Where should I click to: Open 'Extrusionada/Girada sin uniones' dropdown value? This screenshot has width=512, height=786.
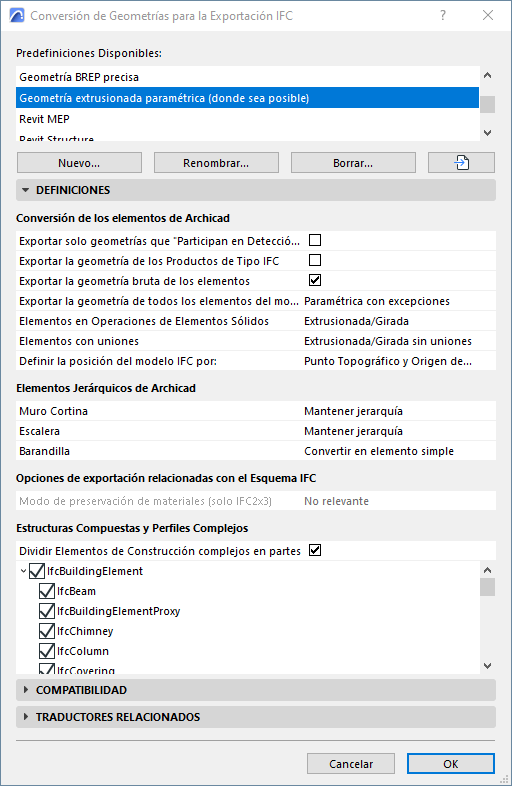coord(388,341)
